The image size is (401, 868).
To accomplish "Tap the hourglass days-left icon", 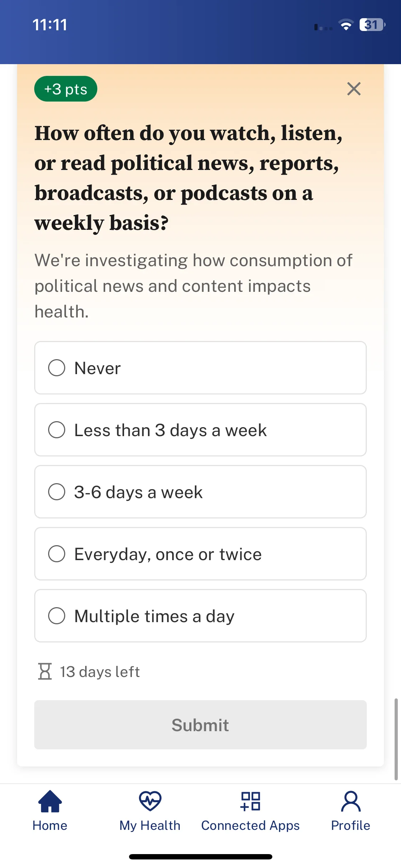I will tap(45, 671).
